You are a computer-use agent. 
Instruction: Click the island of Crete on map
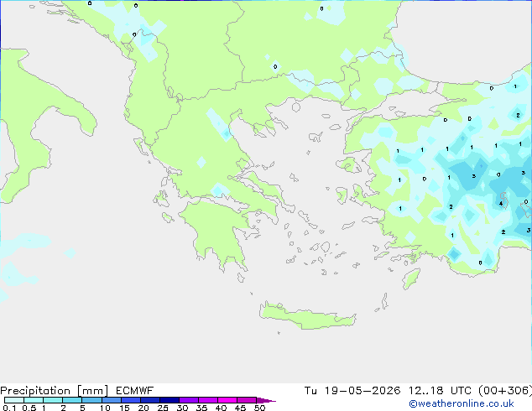coord(307,316)
